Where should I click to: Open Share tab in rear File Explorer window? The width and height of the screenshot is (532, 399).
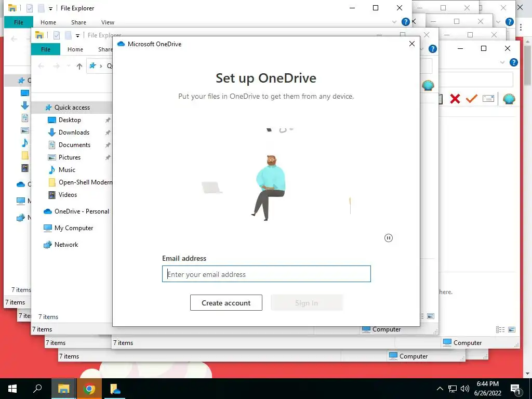click(78, 22)
